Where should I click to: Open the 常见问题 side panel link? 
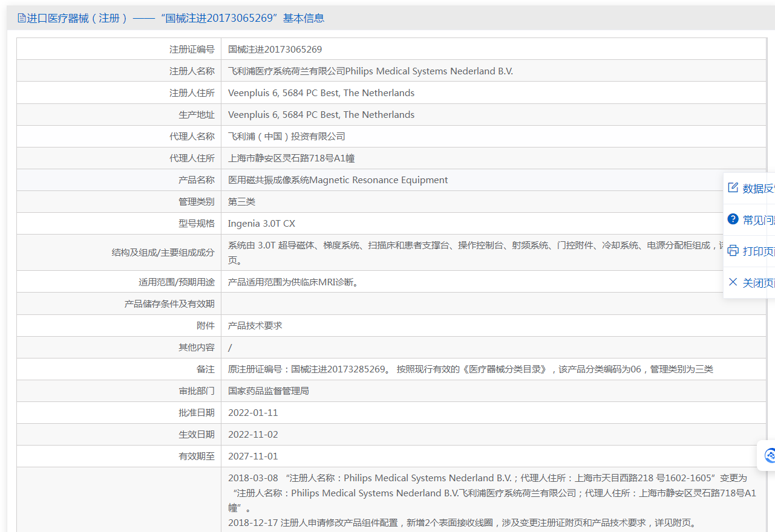(759, 219)
